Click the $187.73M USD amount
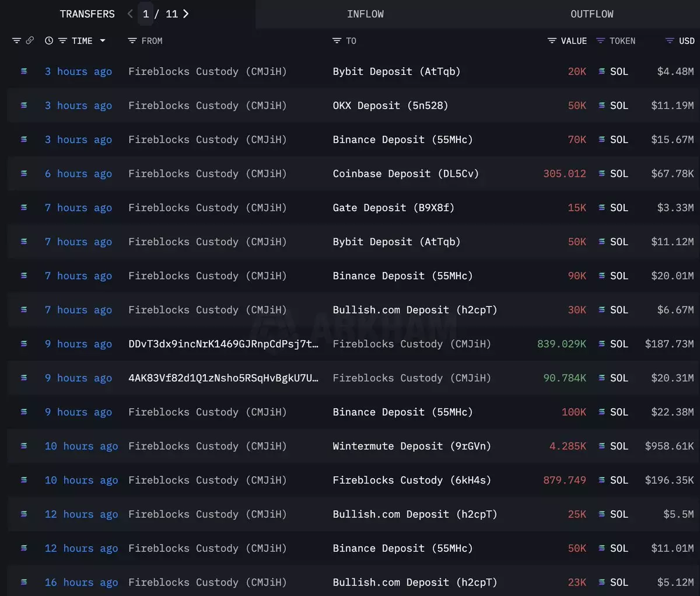 pyautogui.click(x=669, y=344)
